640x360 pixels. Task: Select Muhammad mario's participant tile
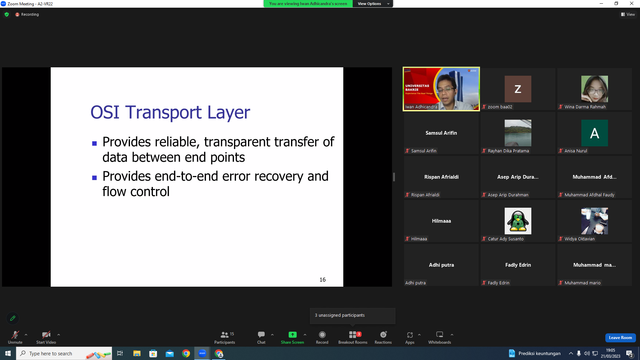tap(594, 265)
